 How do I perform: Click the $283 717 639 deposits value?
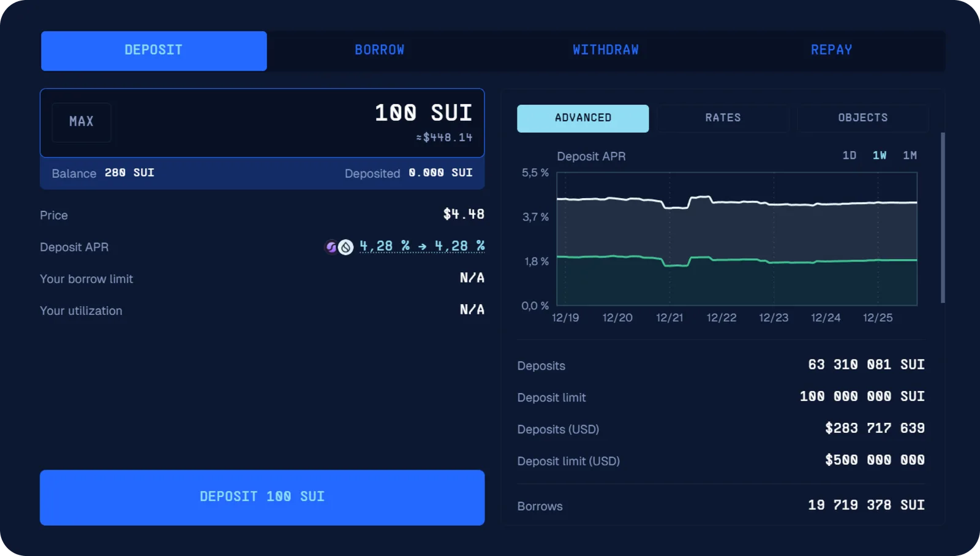point(875,428)
